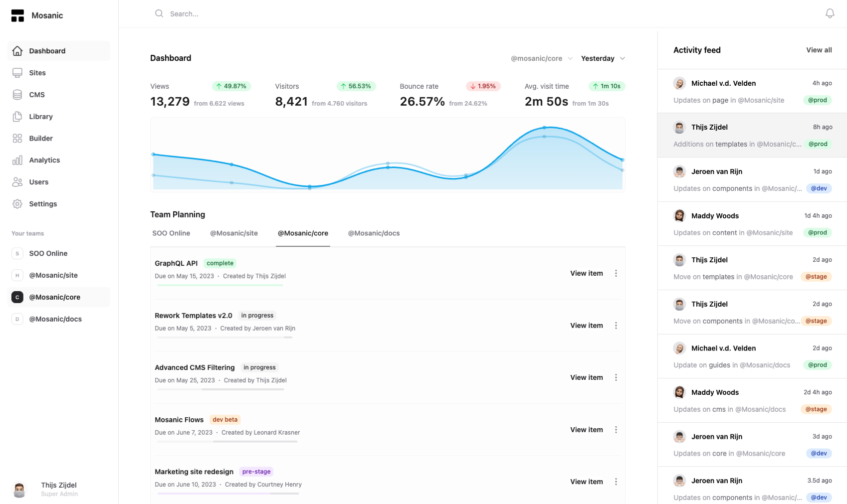Open more options for Mosanic Flows item
The width and height of the screenshot is (847, 504).
click(616, 430)
